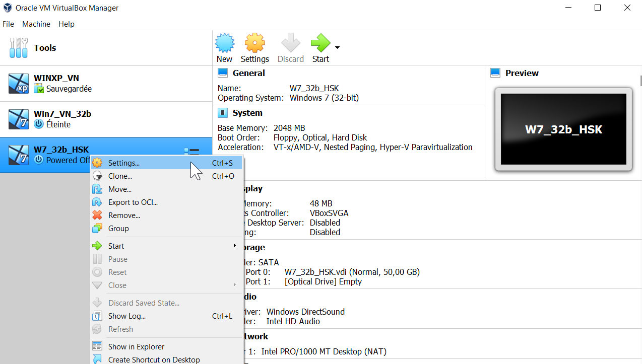Click the Export to OCI icon
Viewport: 642px width, 364px height.
pyautogui.click(x=97, y=202)
